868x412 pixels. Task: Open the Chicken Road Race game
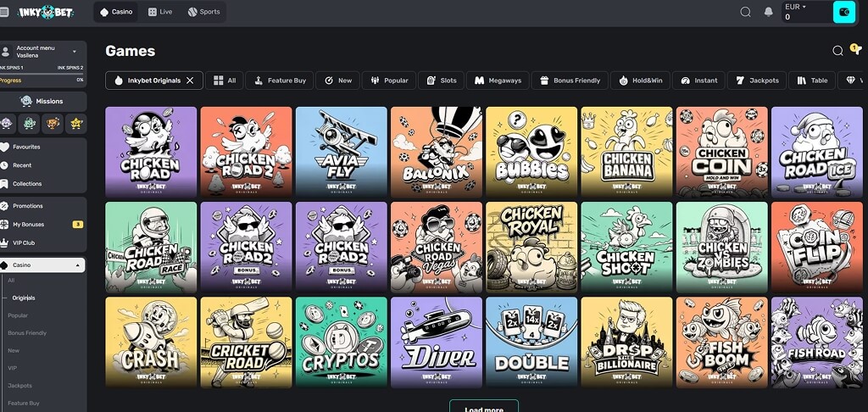(x=151, y=248)
